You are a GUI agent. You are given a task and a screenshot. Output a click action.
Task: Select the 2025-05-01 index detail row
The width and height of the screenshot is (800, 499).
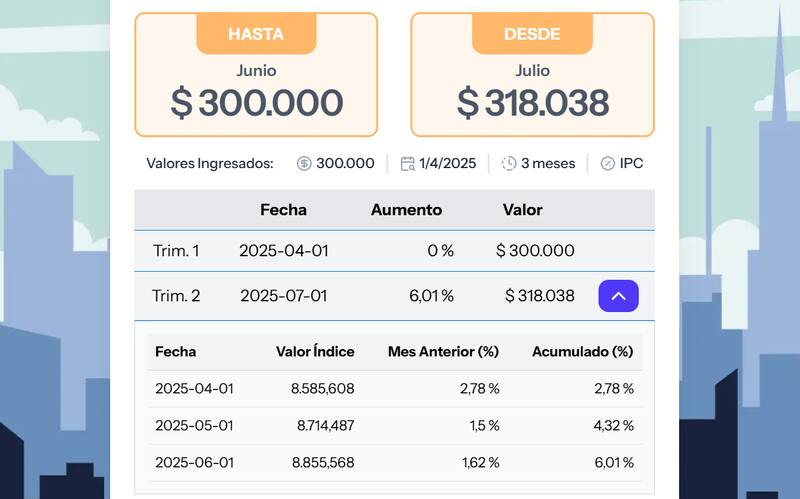394,426
